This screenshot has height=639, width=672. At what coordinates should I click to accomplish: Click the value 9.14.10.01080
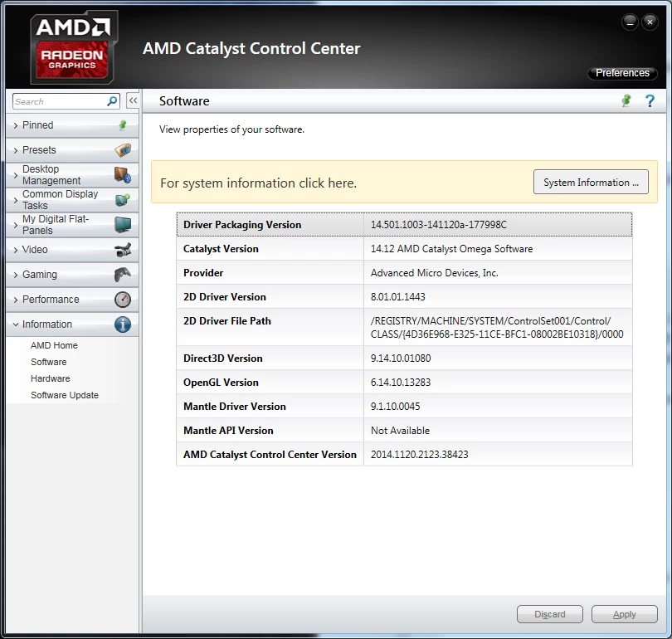(x=401, y=359)
